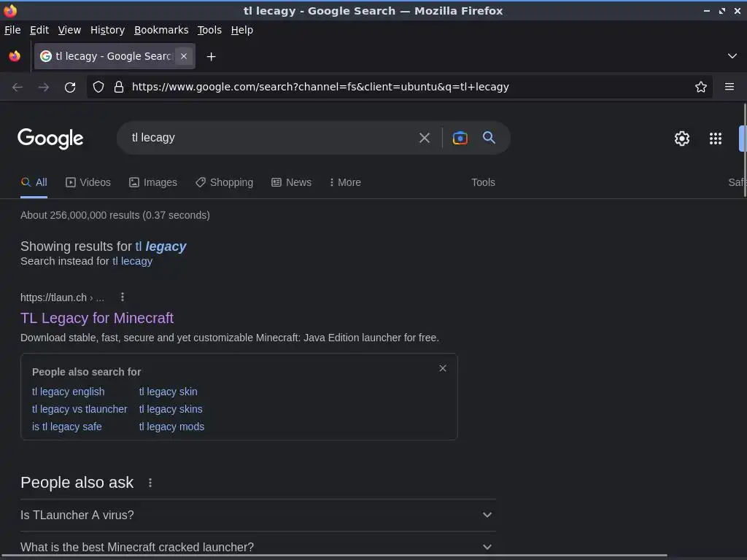747x560 pixels.
Task: Go back with the back arrow
Action: coord(18,87)
